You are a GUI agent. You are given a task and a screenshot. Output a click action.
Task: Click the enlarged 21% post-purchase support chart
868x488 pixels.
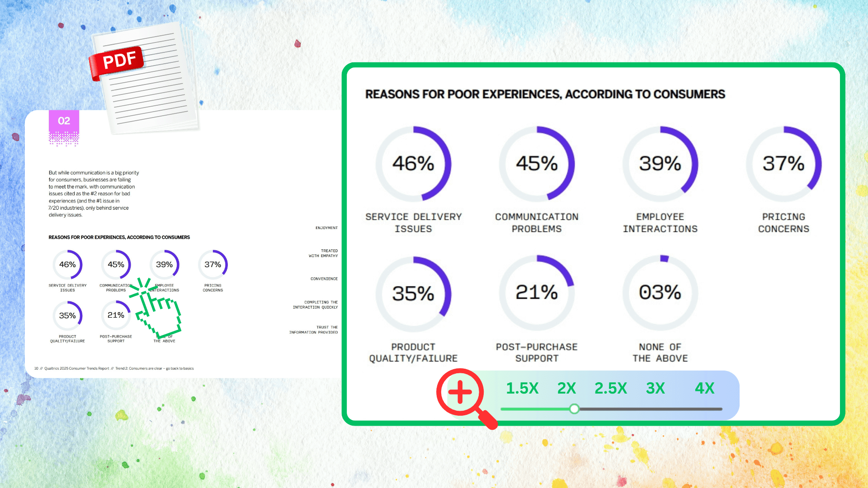pos(537,292)
